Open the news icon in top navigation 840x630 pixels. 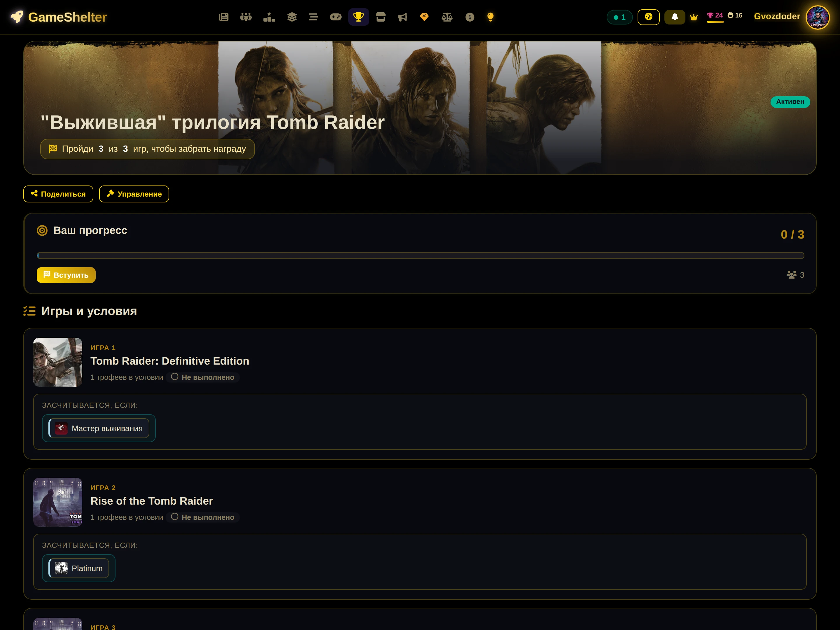coord(224,17)
